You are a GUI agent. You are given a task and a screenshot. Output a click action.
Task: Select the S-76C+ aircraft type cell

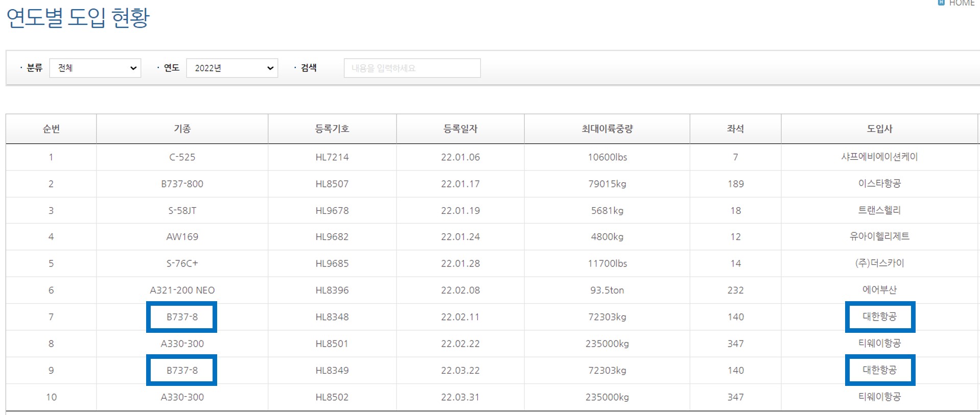tap(182, 263)
